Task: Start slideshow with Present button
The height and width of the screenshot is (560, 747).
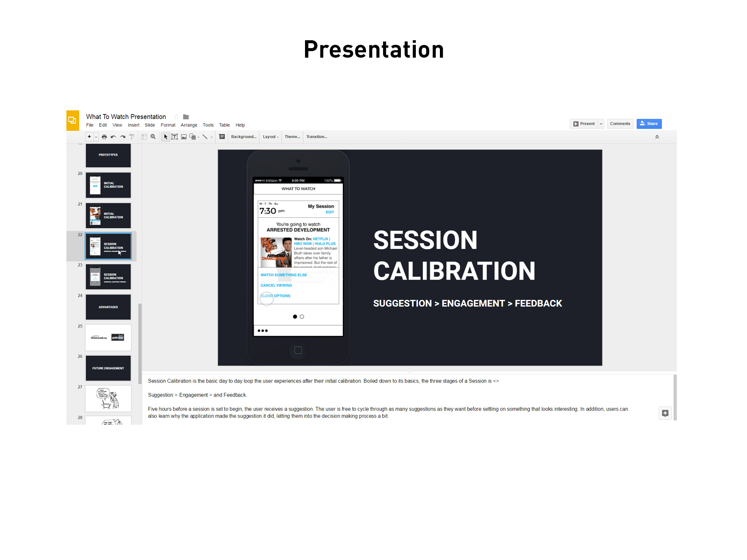Action: click(x=584, y=124)
